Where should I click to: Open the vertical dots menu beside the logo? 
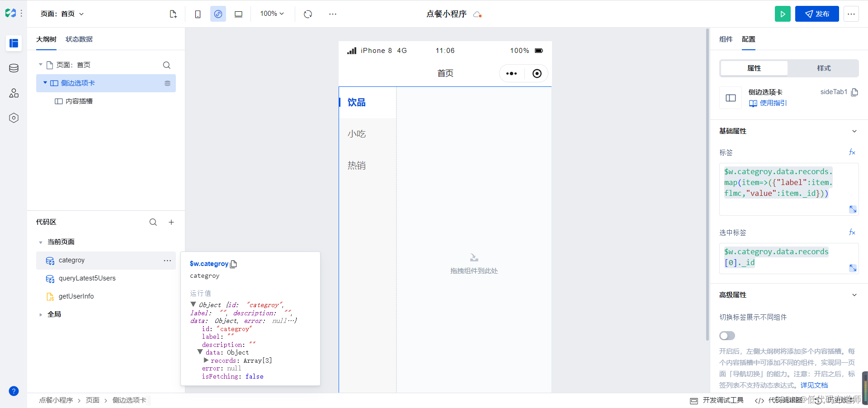(x=21, y=14)
